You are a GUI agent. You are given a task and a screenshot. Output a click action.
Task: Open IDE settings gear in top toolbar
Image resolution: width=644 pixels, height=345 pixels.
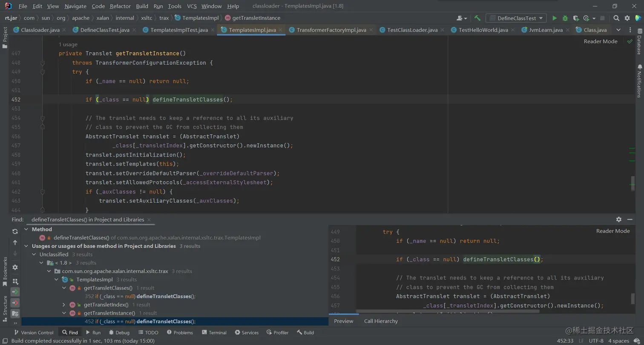coord(627,18)
